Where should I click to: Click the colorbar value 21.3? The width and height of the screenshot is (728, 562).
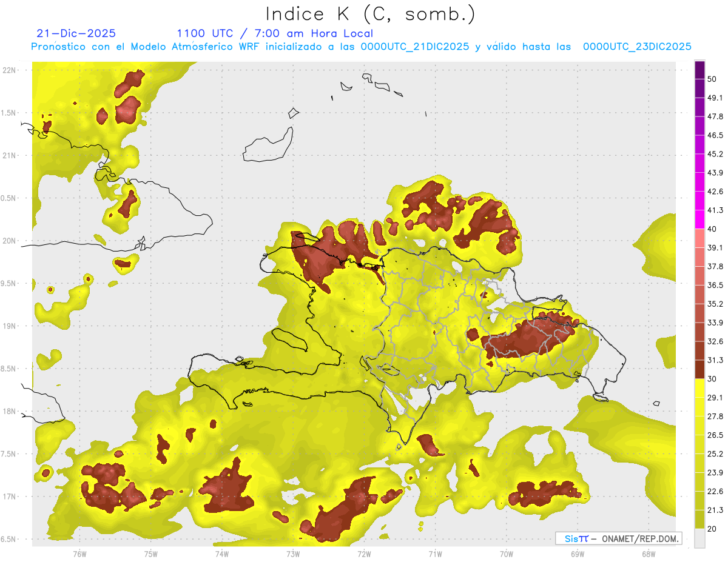click(715, 510)
